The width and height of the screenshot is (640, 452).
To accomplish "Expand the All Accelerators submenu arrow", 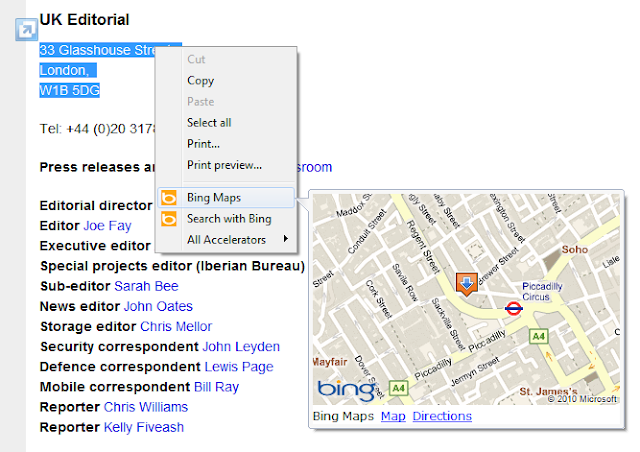I will (286, 239).
